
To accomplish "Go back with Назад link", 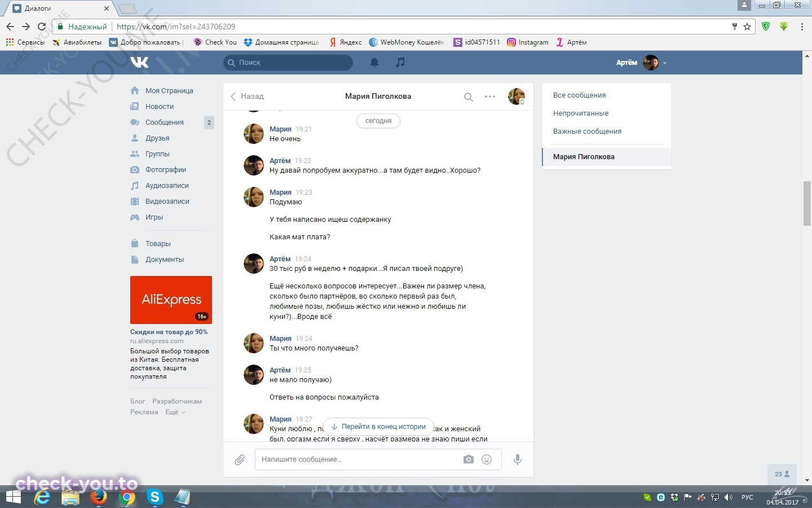I will pos(247,97).
